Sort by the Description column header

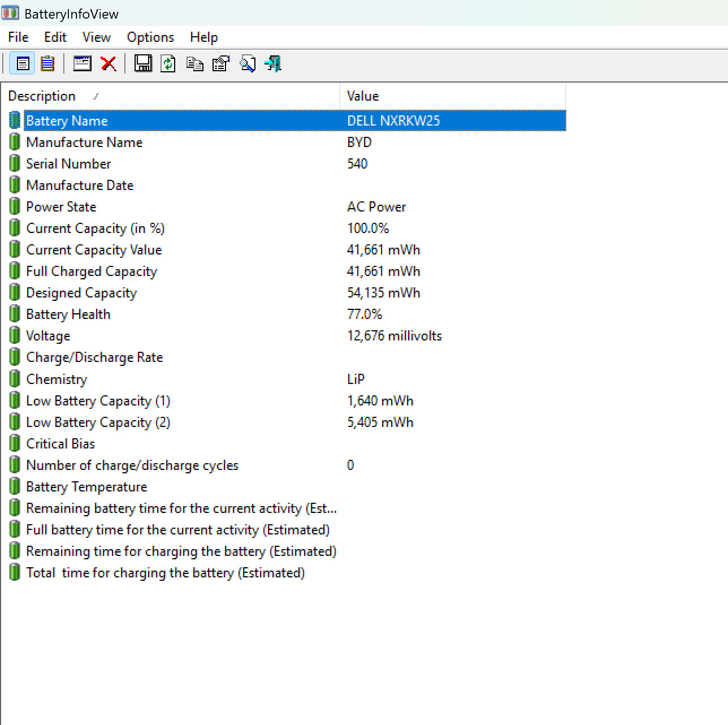[x=171, y=96]
